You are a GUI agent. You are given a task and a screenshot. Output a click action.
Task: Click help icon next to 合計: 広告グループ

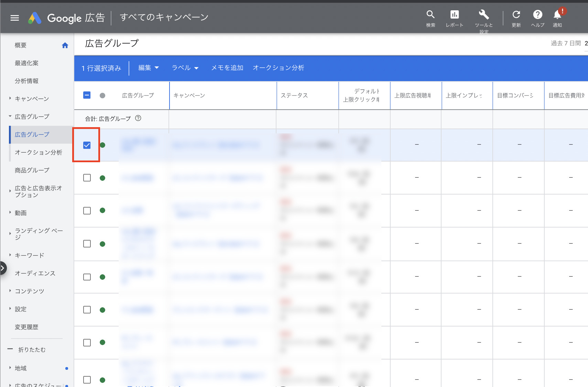[x=138, y=118]
